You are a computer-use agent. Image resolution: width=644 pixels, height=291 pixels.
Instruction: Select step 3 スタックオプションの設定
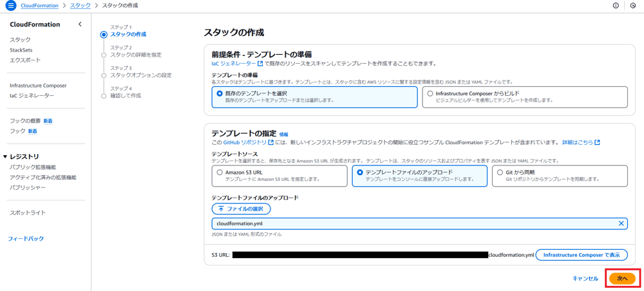pyautogui.click(x=141, y=75)
